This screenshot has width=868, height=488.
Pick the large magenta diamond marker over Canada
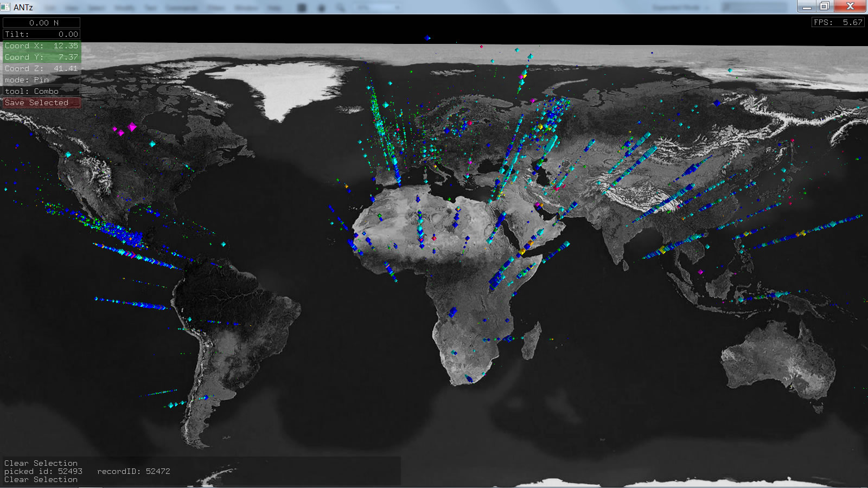[132, 127]
